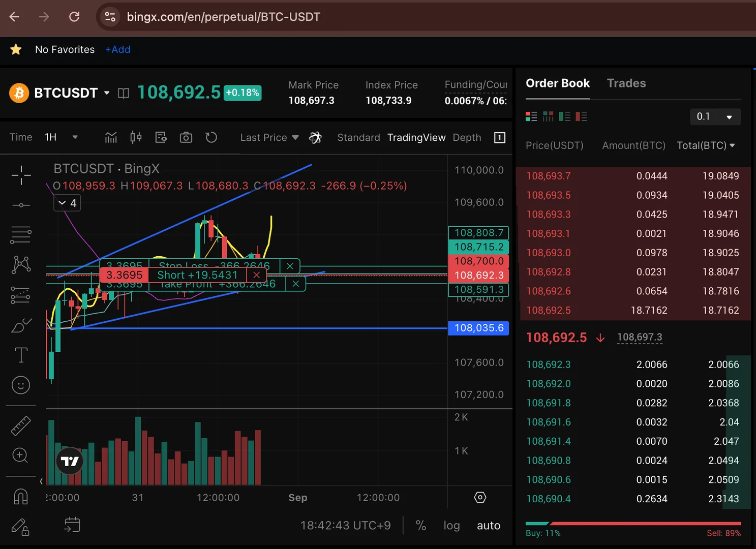The width and height of the screenshot is (756, 549).
Task: Switch to the Depth chart view
Action: pos(467,138)
